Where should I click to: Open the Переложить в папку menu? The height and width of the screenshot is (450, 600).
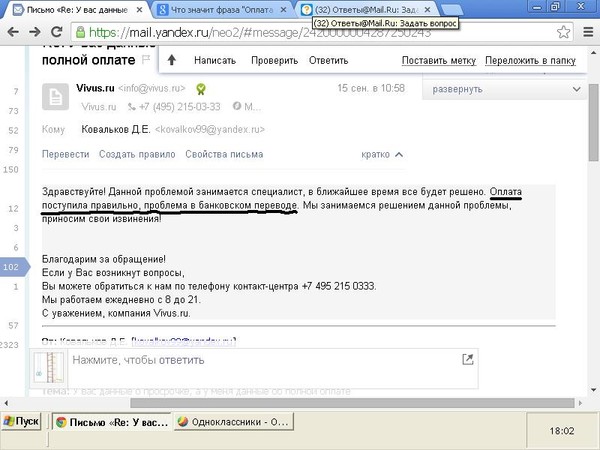tap(530, 60)
